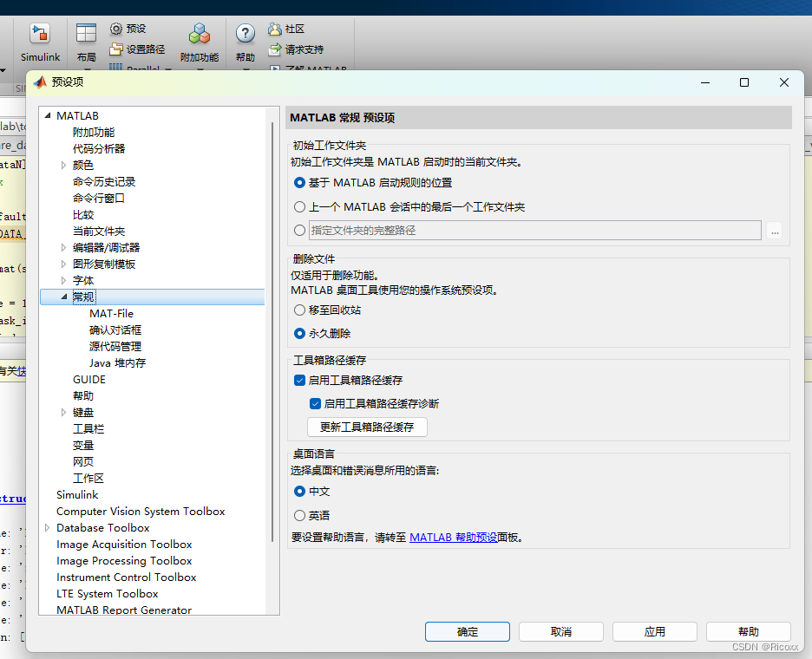The image size is (812, 659).
Task: Open the 布局 layout icon
Action: pyautogui.click(x=86, y=33)
